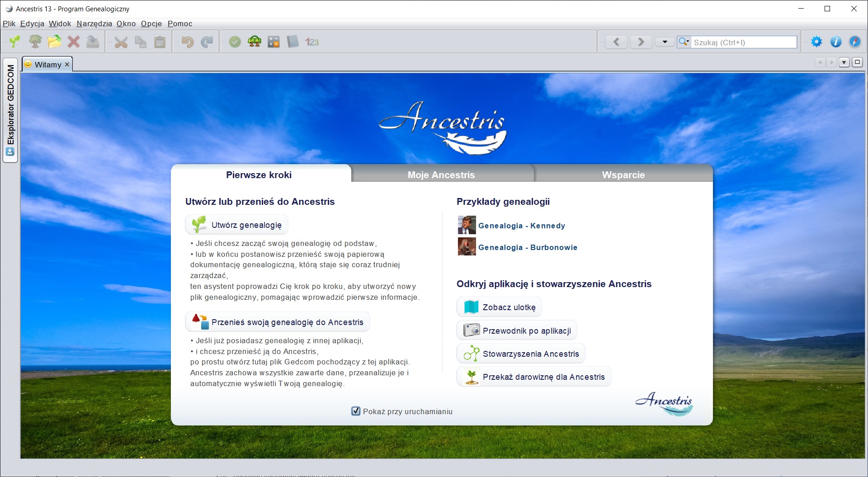Click the Burbonowie portrait thumbnail
Screen dimensions: 868x477
(x=467, y=247)
